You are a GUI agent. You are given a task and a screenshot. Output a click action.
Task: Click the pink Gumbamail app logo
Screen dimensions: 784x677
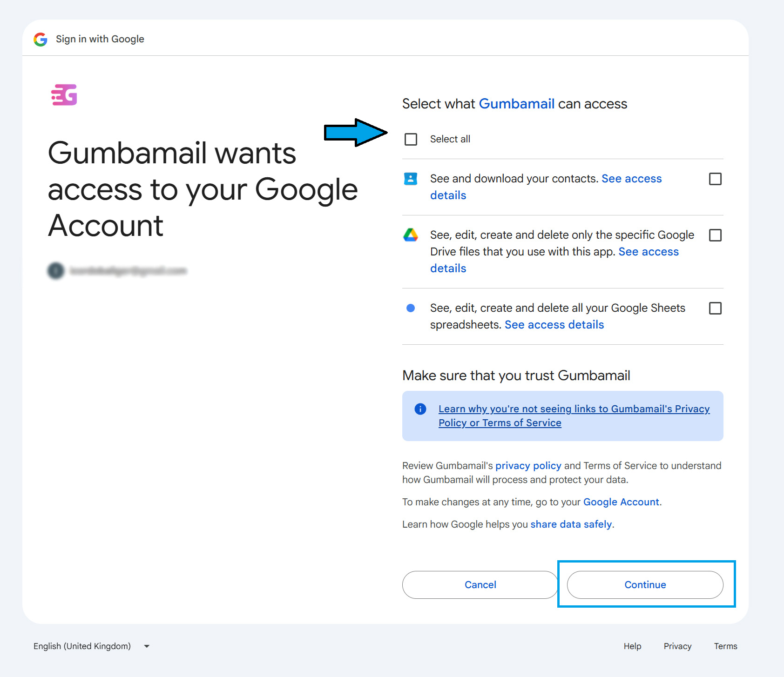tap(64, 95)
